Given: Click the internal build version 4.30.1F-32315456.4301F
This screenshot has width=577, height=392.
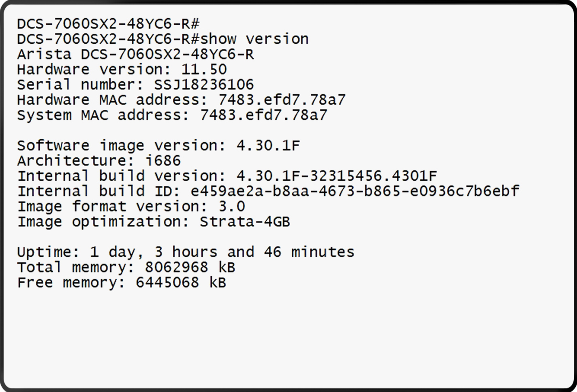Looking at the screenshot, I should click(336, 176).
